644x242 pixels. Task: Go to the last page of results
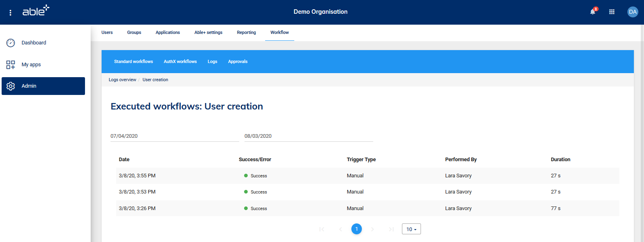pyautogui.click(x=391, y=229)
